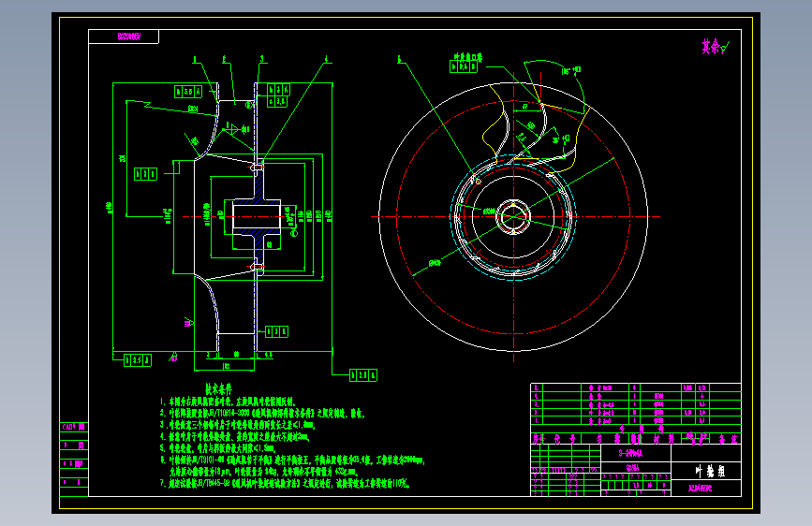Select the 叶轮组 title in the title block
The image size is (812, 526).
pyautogui.click(x=710, y=471)
